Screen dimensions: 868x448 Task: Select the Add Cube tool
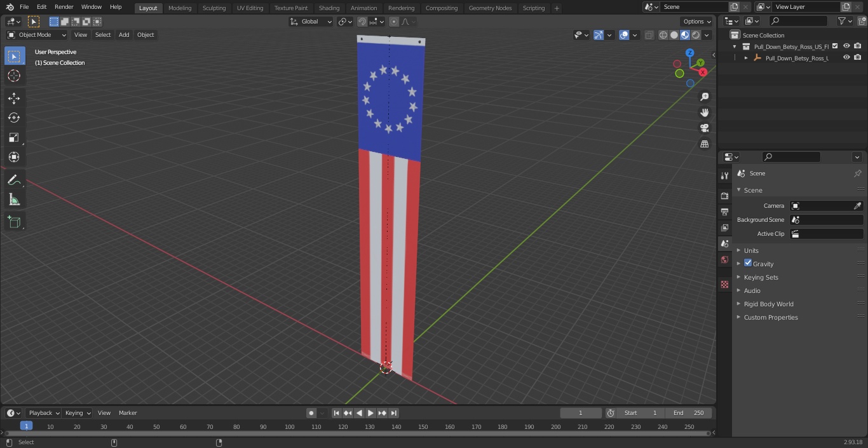(14, 222)
